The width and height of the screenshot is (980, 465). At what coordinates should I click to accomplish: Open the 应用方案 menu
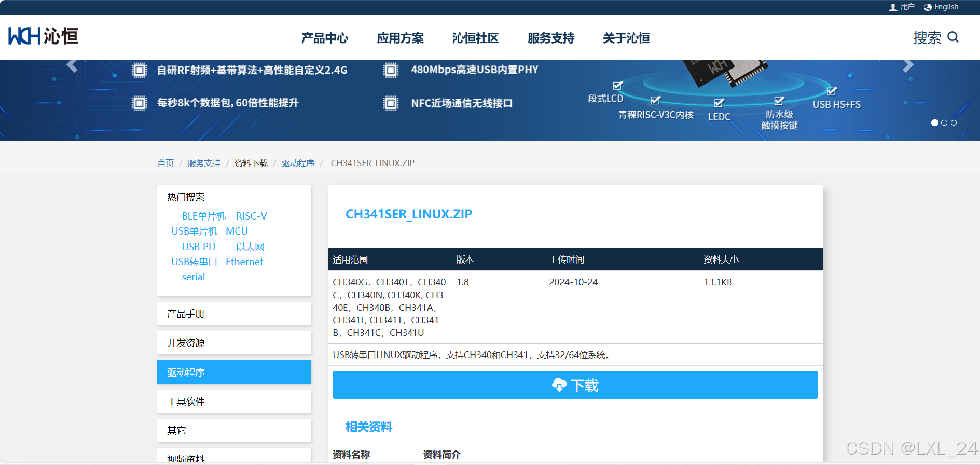click(x=400, y=38)
